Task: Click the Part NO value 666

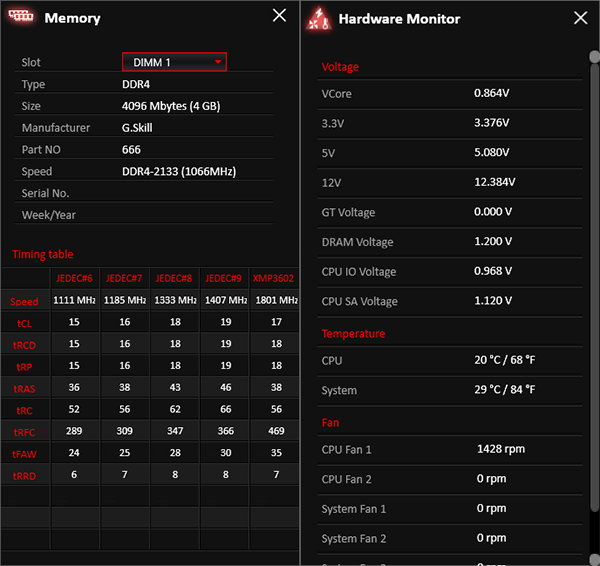Action: [131, 150]
